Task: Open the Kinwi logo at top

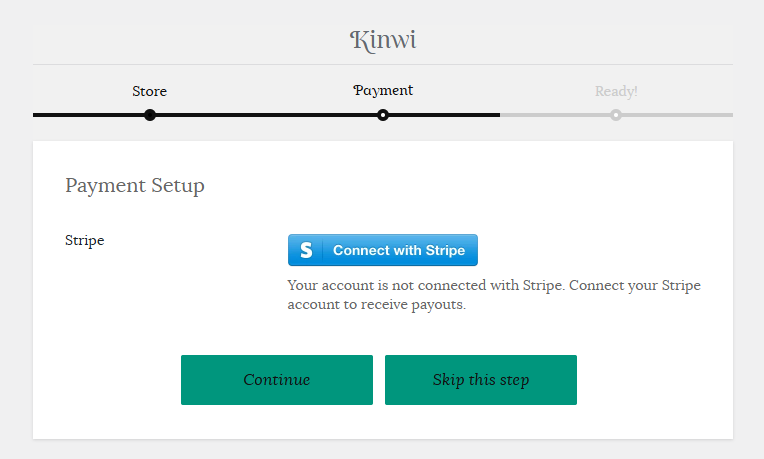Action: click(x=383, y=40)
